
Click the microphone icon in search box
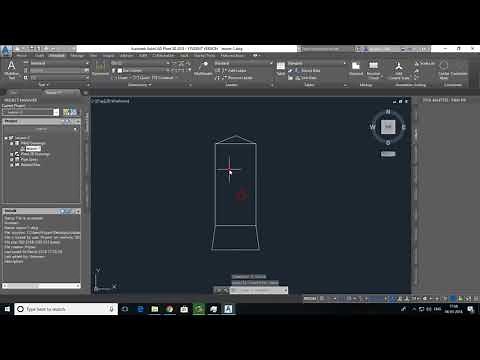111,309
